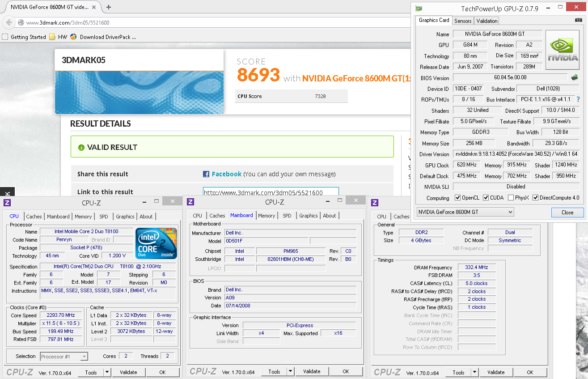Click the Bus Interface question mark icon
The height and width of the screenshot is (379, 588).
tap(578, 99)
